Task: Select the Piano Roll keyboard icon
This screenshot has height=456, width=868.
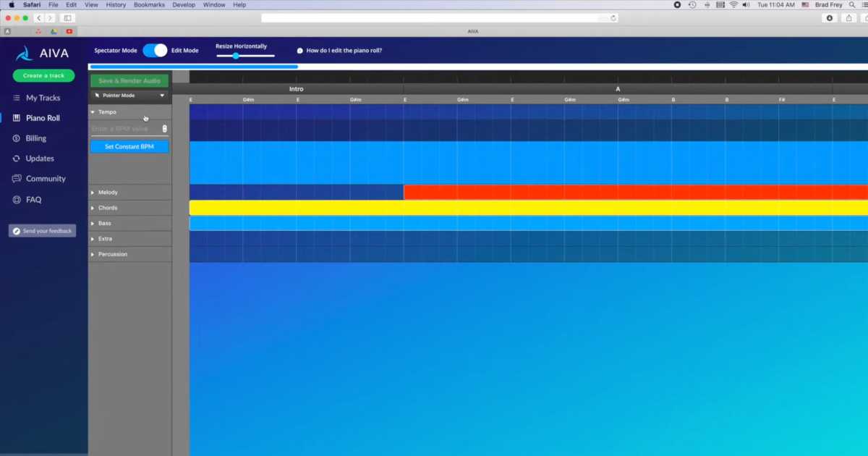Action: [17, 118]
